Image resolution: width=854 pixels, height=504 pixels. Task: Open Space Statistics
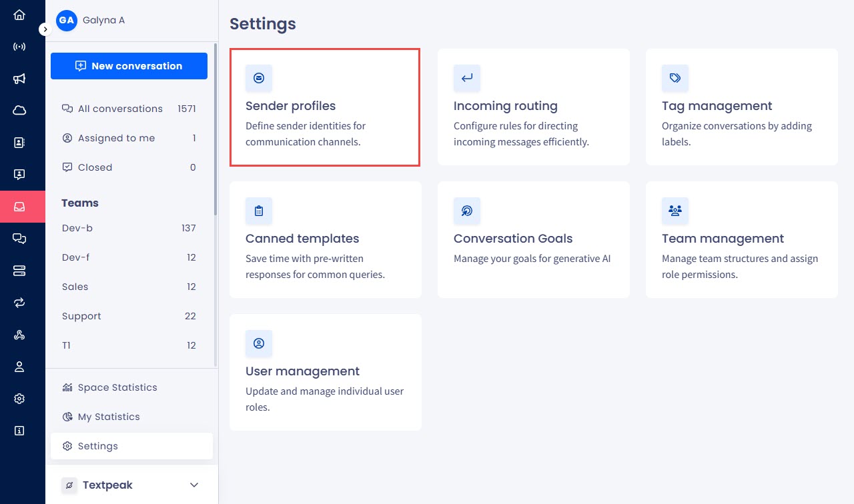click(x=131, y=387)
